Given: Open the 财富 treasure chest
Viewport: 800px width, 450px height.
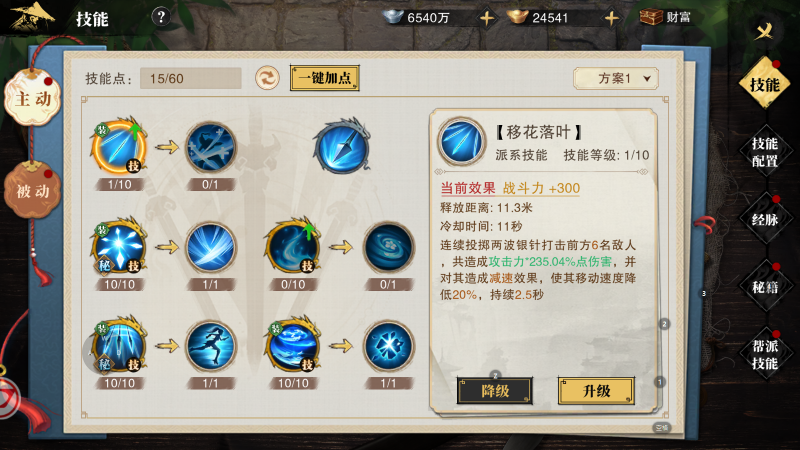Looking at the screenshot, I should tap(665, 18).
